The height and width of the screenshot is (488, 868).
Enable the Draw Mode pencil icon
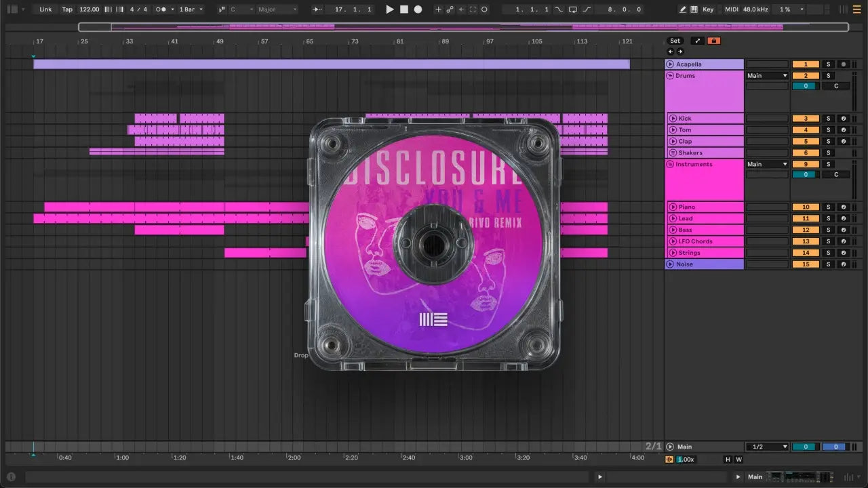coord(683,9)
